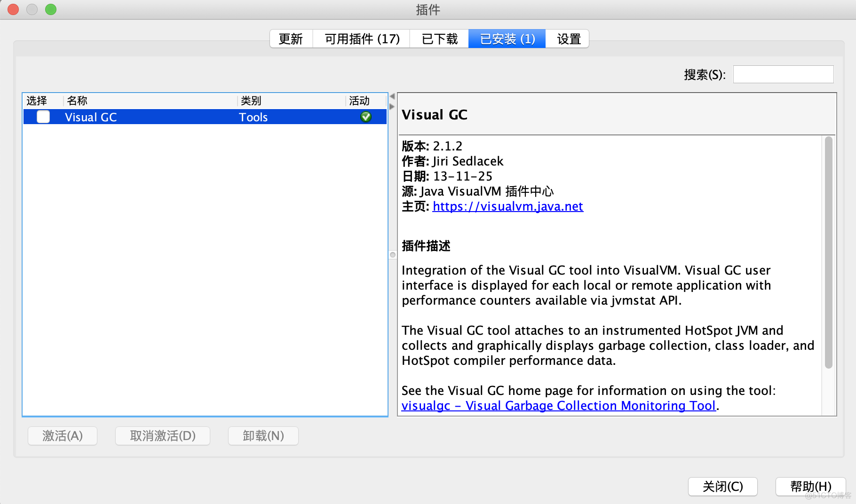Viewport: 856px width, 504px height.
Task: Click the author name Jiri Sedlacek
Action: point(468,161)
